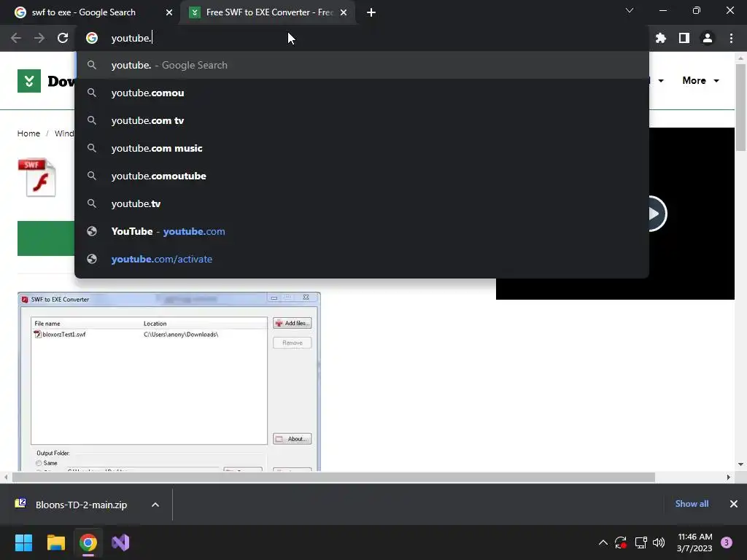Select 'youtube. - Google Search' suggestion

pyautogui.click(x=362, y=65)
